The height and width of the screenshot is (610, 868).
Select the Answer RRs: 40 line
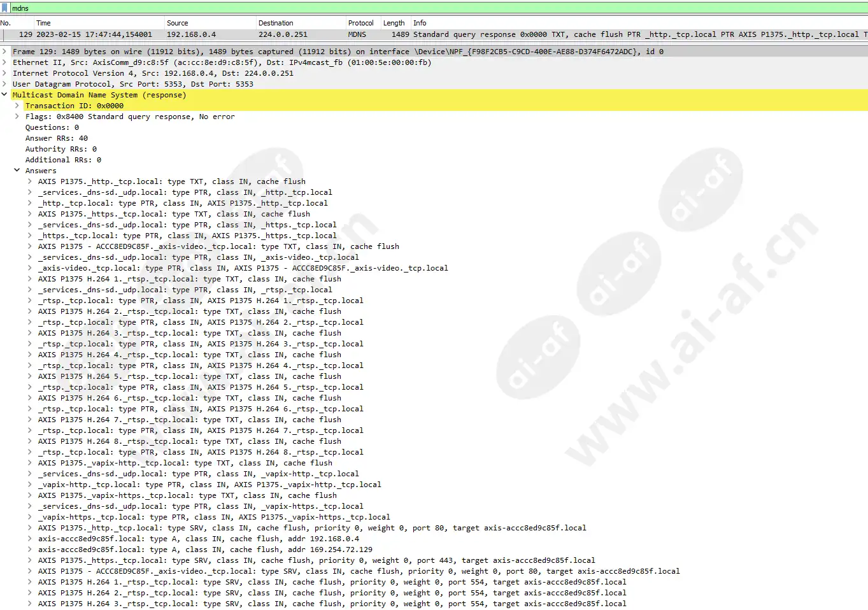click(x=57, y=138)
